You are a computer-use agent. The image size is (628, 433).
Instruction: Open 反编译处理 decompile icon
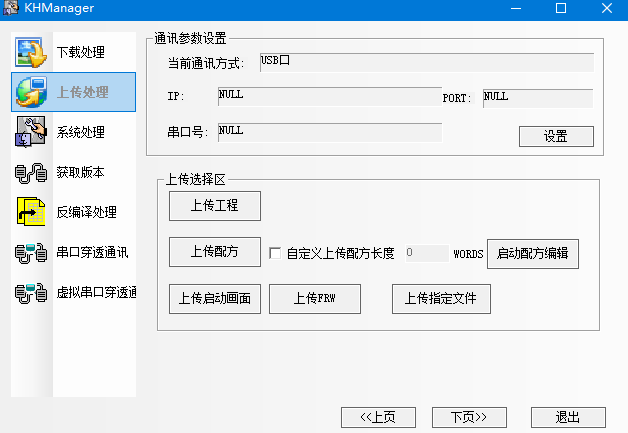[x=31, y=212]
